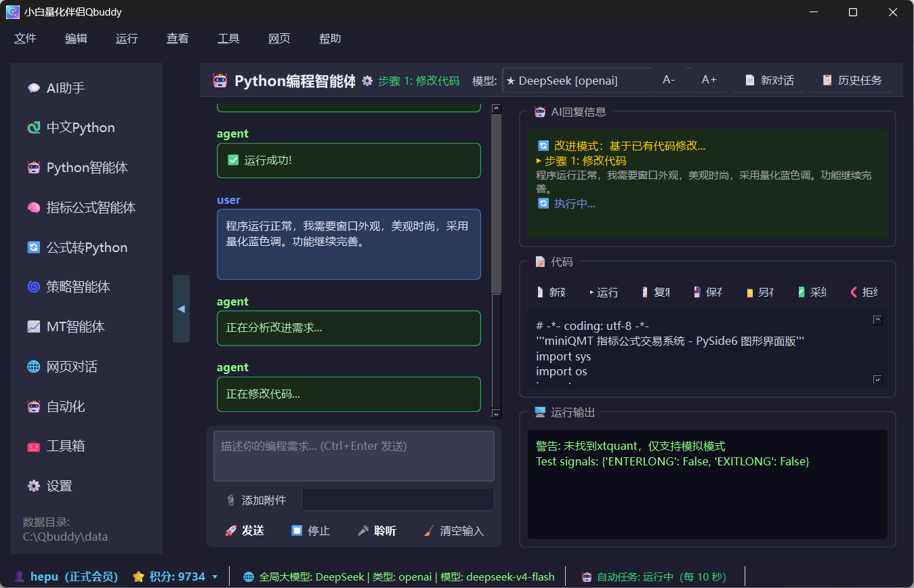Image resolution: width=914 pixels, height=588 pixels.
Task: Start a 新对话 conversation
Action: pos(769,80)
